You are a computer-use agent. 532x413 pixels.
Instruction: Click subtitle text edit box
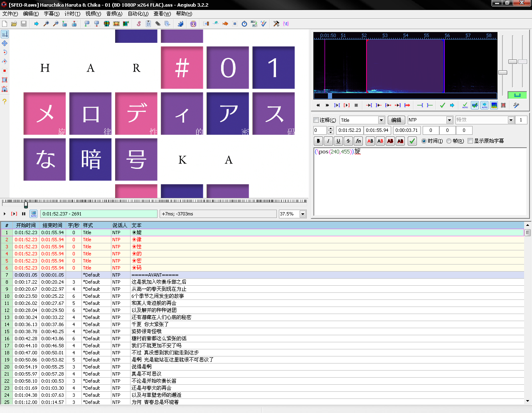click(420, 181)
